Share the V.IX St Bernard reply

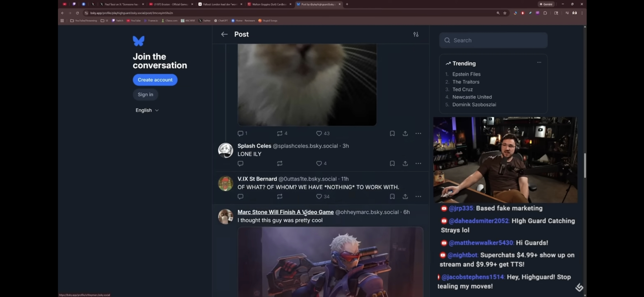pyautogui.click(x=405, y=197)
